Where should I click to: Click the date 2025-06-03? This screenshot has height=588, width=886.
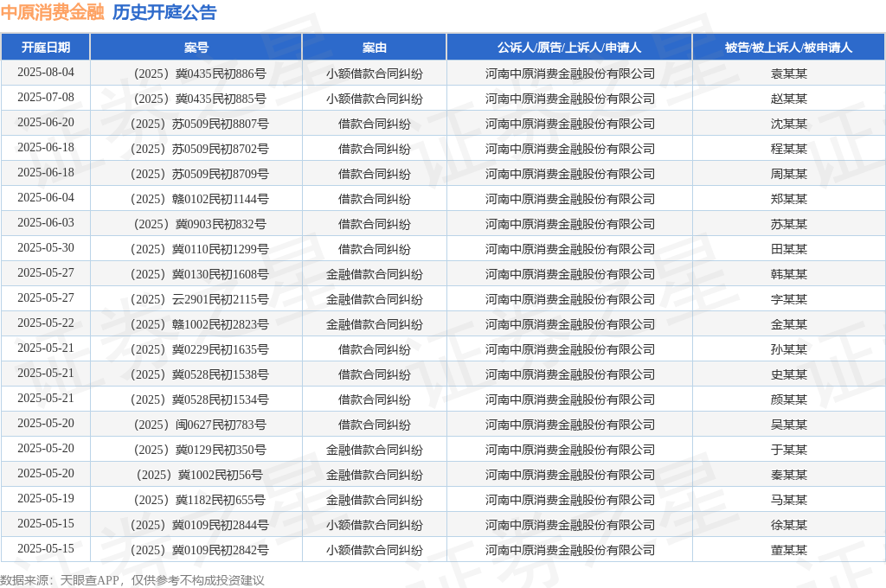tap(46, 222)
